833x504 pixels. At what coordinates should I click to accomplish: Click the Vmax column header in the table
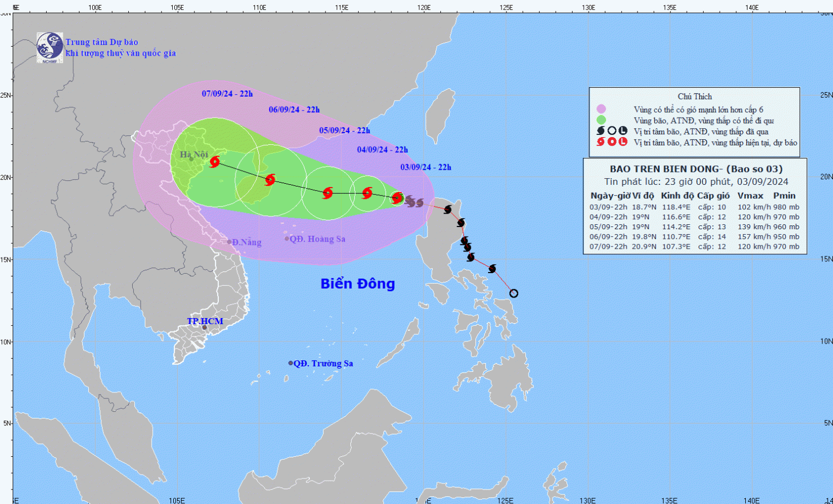(x=750, y=195)
